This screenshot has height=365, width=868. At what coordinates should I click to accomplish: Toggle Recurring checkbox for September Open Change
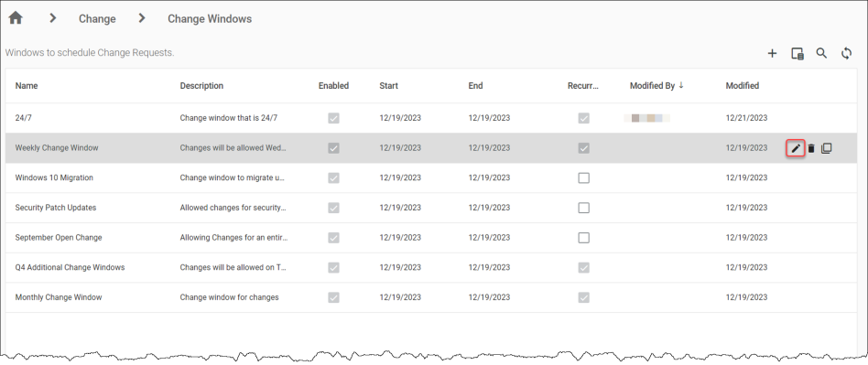[583, 238]
